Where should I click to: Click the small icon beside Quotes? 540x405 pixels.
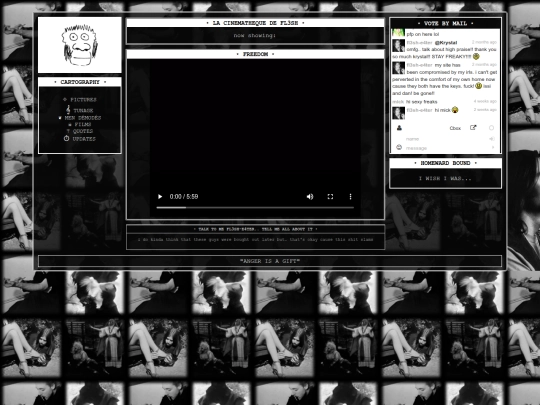[x=68, y=131]
